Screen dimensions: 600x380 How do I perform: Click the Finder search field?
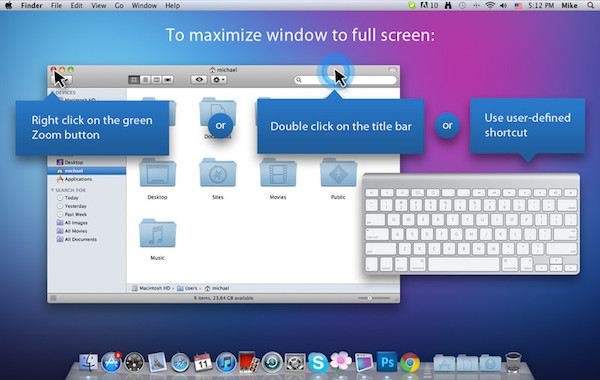pyautogui.click(x=345, y=80)
